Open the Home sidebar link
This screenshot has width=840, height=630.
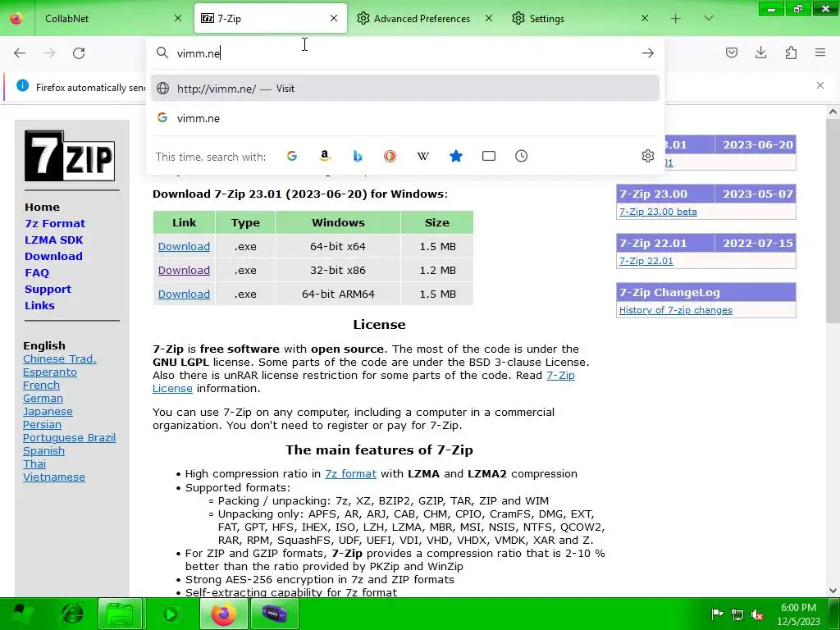pos(42,208)
